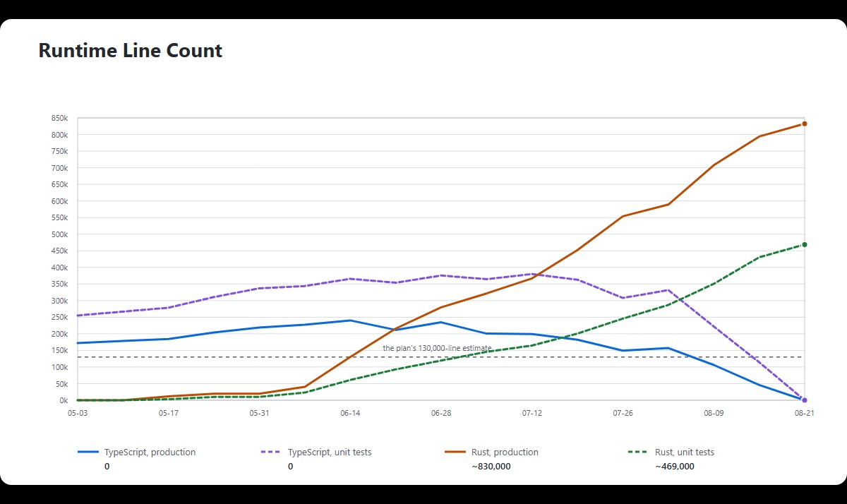Click the "0" value under TypeScript, unit tests
Viewport: 847px width, 504px height.
[x=290, y=467]
